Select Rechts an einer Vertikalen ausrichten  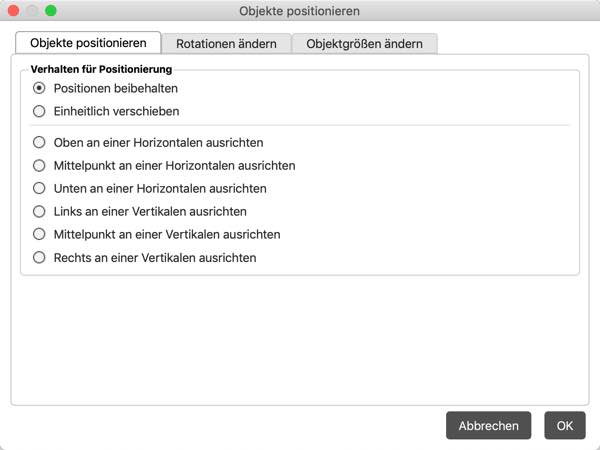click(x=40, y=258)
